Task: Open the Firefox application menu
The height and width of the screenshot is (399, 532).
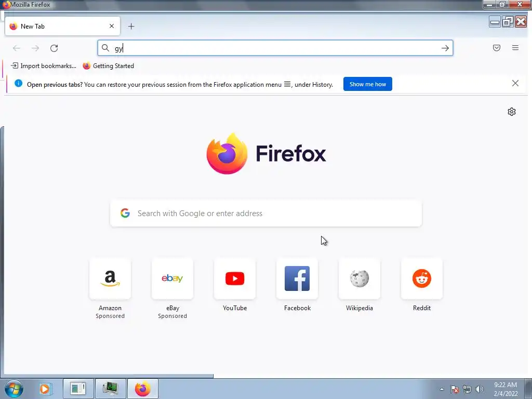Action: [515, 48]
